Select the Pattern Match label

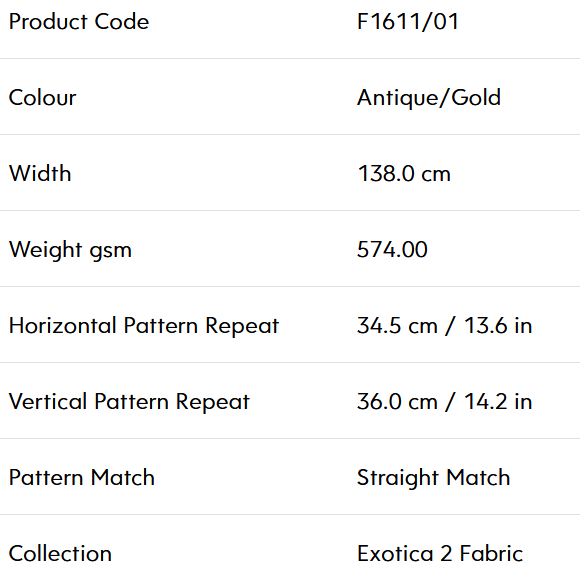click(x=82, y=478)
